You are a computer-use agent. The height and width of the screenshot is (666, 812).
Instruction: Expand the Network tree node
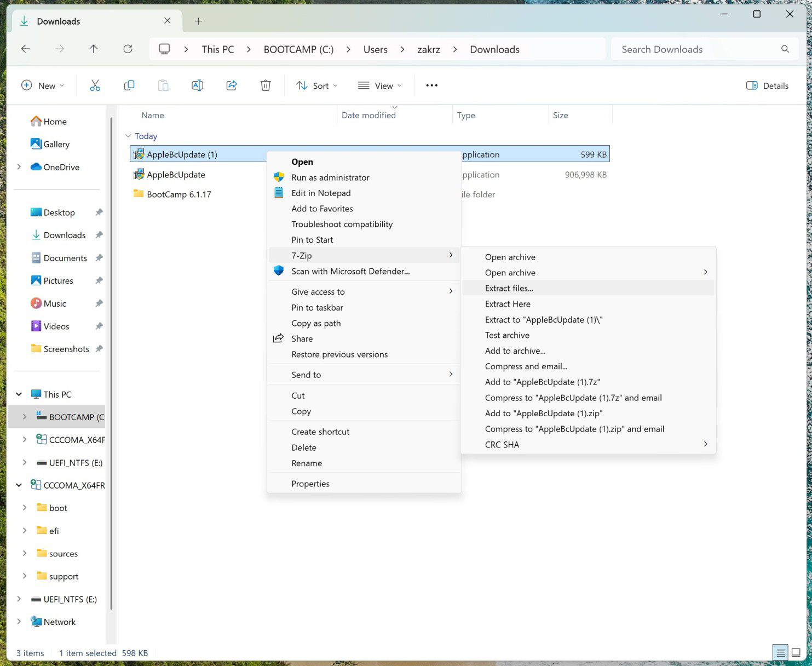(19, 622)
